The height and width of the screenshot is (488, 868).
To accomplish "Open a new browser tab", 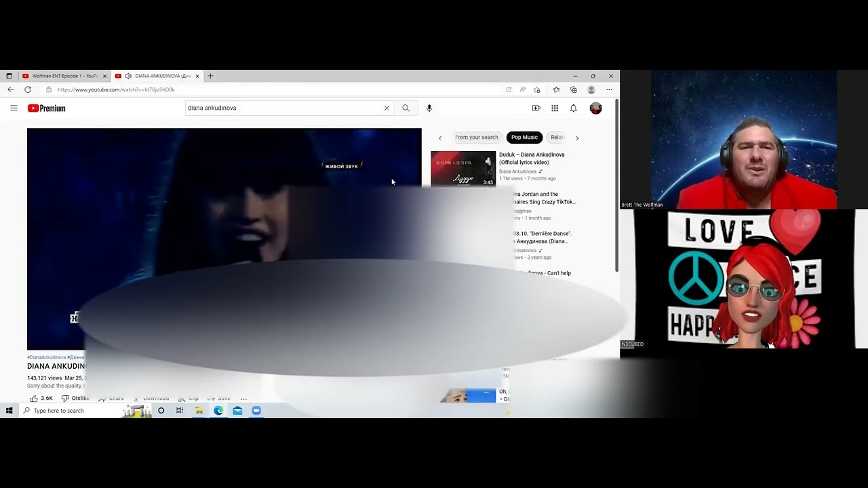I will [x=210, y=76].
